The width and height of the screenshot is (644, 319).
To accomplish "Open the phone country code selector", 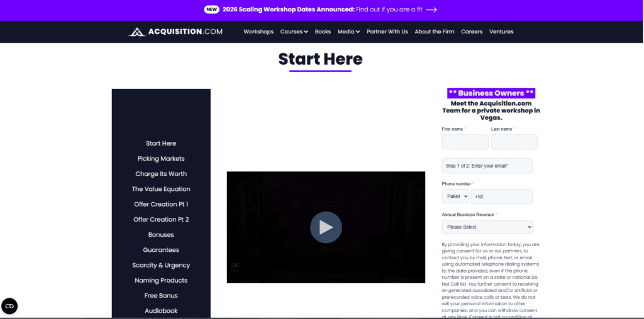I will point(455,197).
